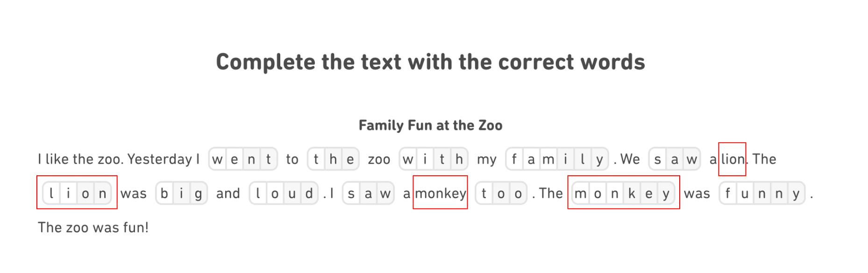Click the "Family Fun at the Zoo" title
This screenshot has height=273, width=868.
[x=430, y=125]
